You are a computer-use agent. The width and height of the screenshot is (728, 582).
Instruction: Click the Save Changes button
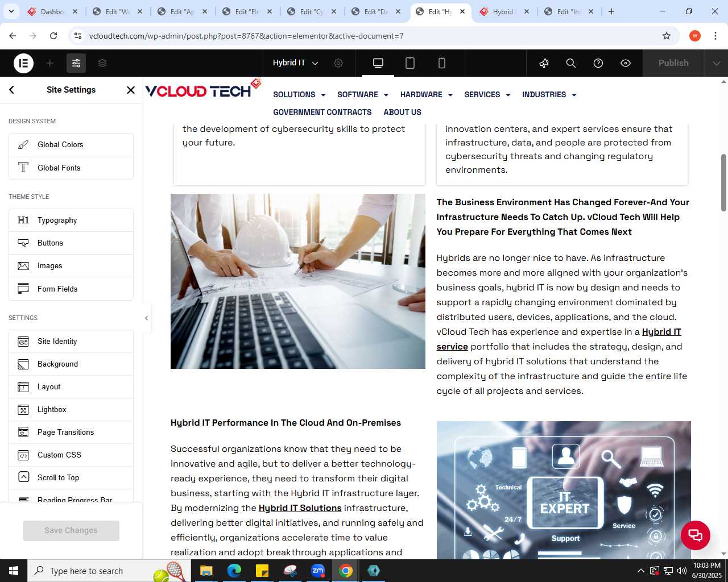[71, 530]
